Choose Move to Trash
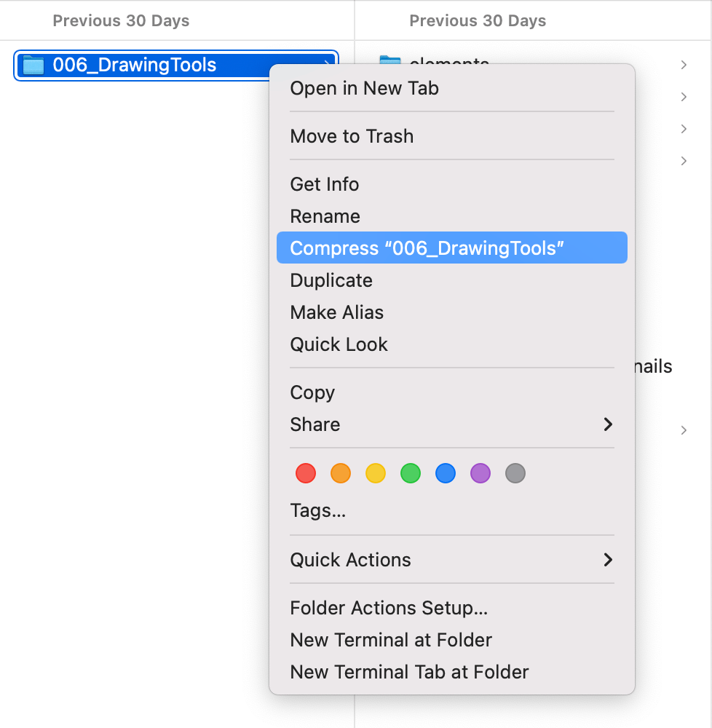The height and width of the screenshot is (728, 712). (x=451, y=136)
